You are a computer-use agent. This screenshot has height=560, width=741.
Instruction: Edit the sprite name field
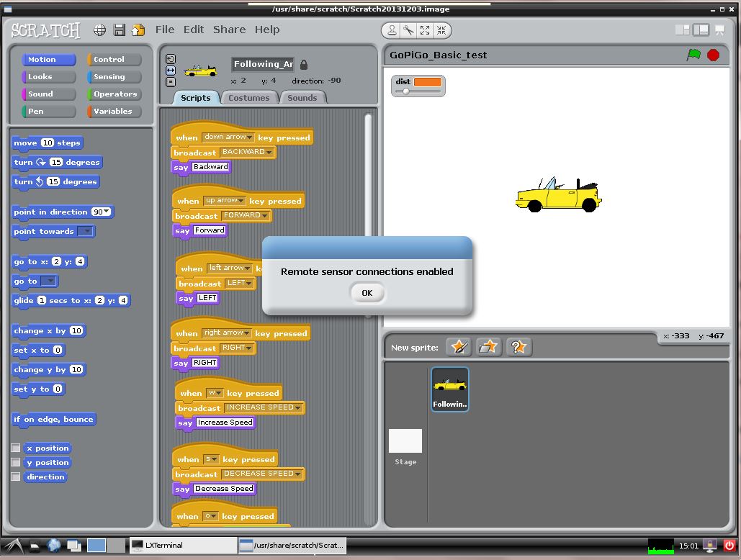(x=263, y=64)
